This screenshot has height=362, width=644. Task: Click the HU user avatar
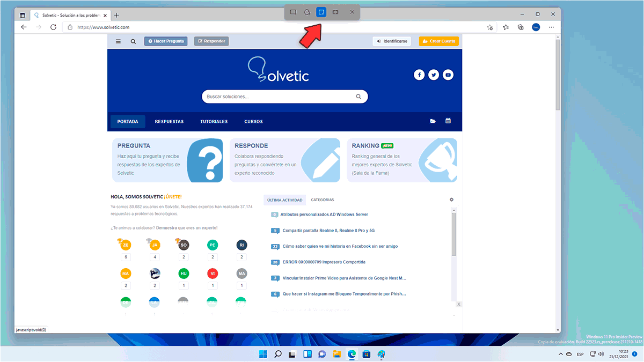tap(184, 274)
